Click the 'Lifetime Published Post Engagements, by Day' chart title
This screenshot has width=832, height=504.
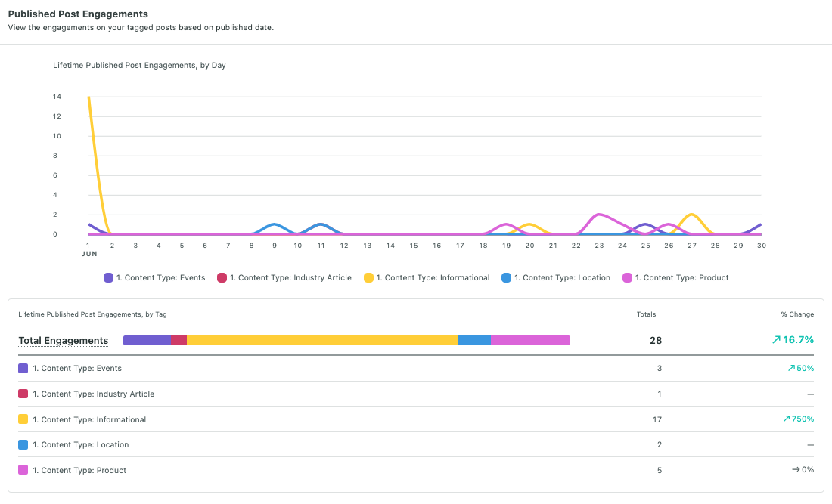point(140,65)
